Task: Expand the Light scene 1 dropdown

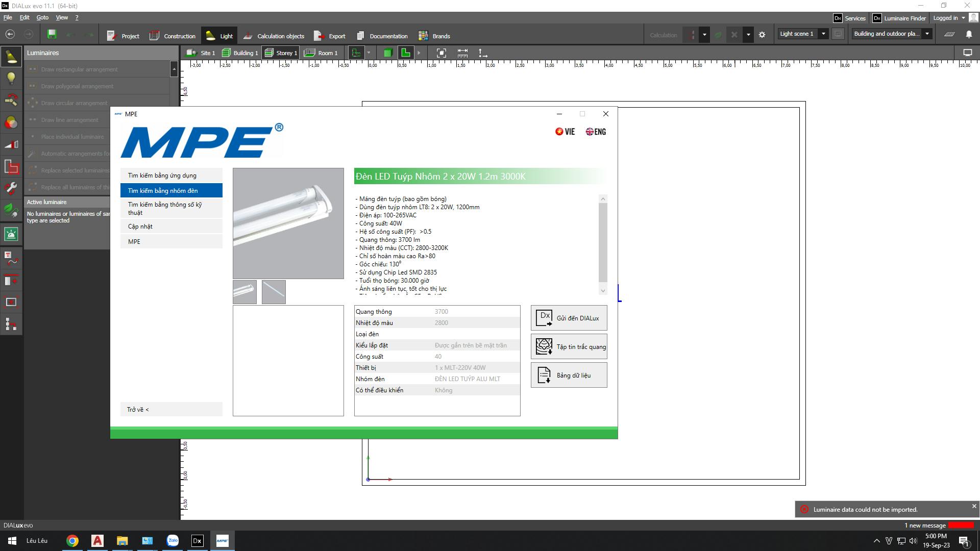Action: (x=823, y=34)
